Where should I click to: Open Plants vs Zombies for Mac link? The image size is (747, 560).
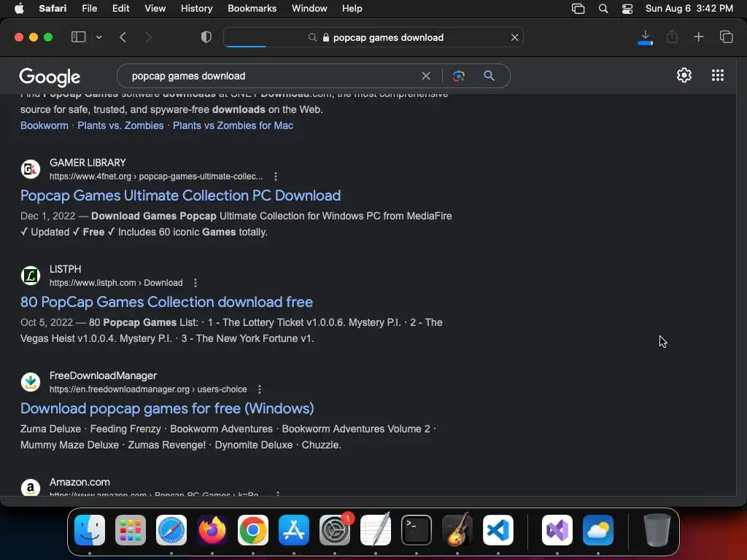click(233, 125)
